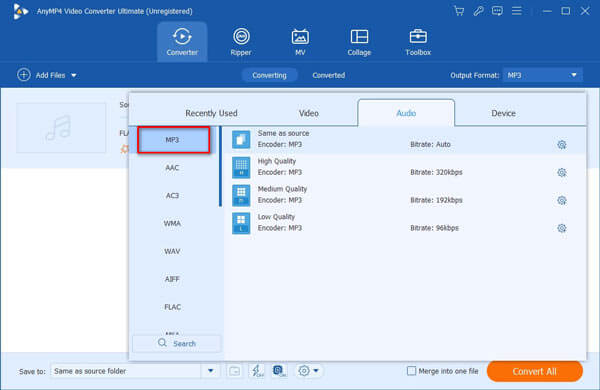Open settings gear for High Quality preset
This screenshot has width=600, height=390.
coord(561,173)
